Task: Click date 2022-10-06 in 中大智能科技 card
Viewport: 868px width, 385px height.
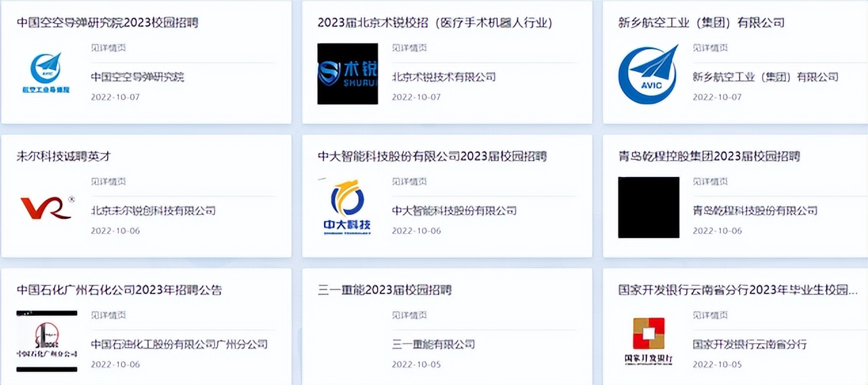Action: (416, 230)
